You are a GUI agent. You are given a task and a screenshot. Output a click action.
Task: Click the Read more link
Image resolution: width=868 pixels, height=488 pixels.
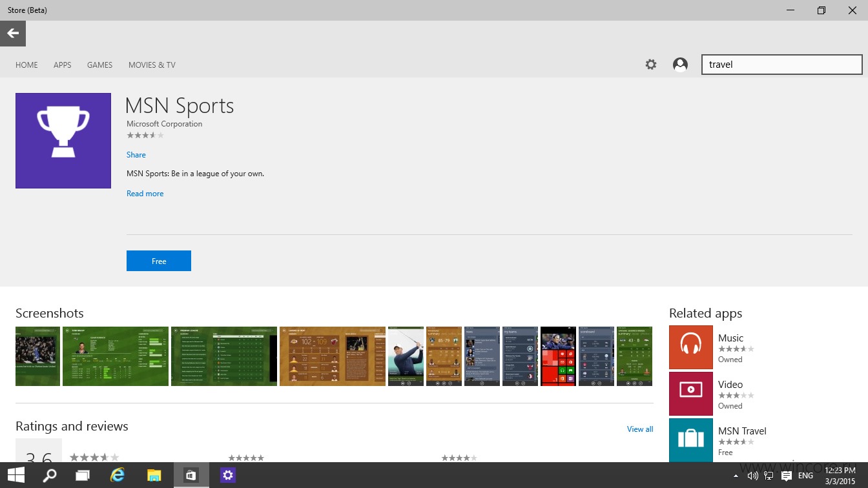145,194
